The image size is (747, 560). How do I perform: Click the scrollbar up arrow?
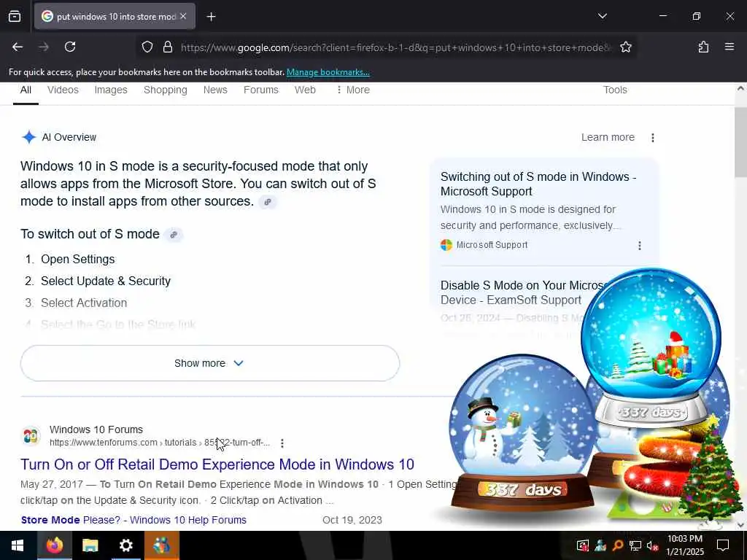tap(740, 88)
